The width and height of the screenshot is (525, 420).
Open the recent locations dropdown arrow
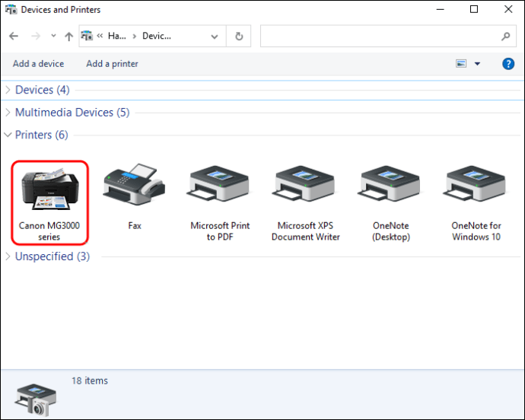(x=53, y=36)
